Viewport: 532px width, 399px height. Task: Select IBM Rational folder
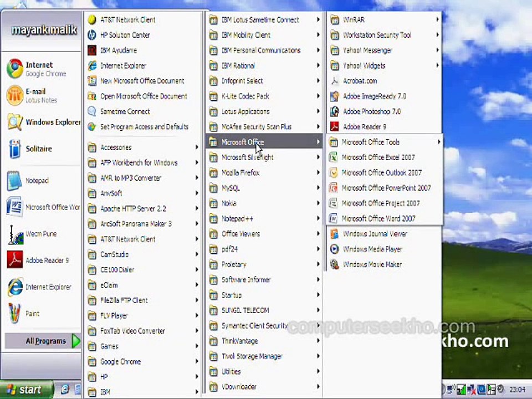(x=264, y=65)
